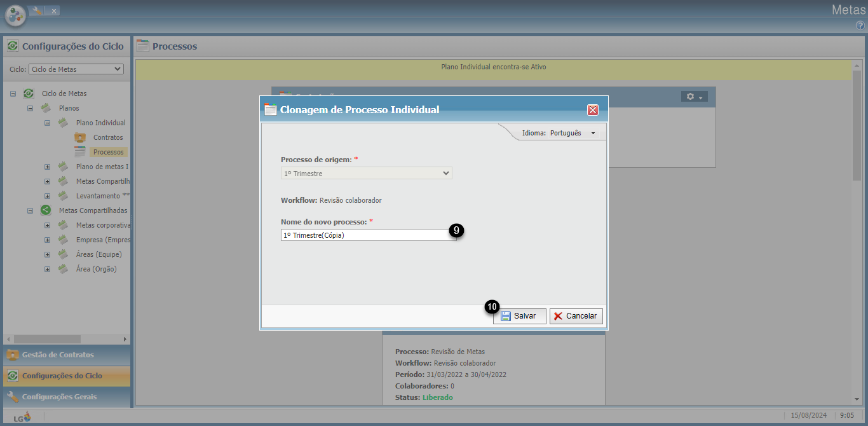
Task: Click the Cancelar button
Action: pos(576,316)
